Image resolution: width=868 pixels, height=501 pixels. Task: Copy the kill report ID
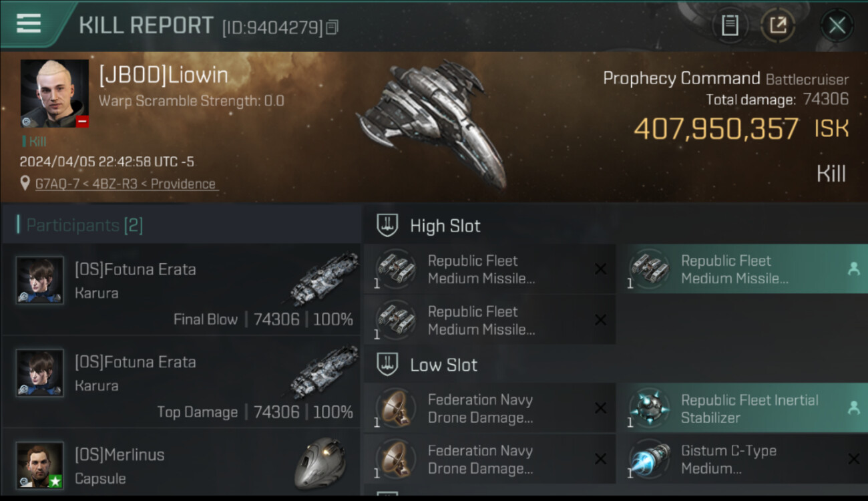332,27
